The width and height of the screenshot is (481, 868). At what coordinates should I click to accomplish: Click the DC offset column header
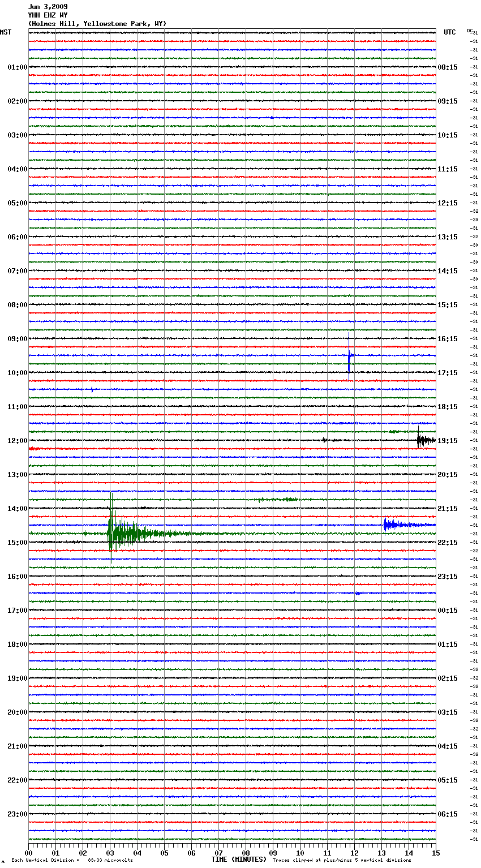tap(471, 32)
